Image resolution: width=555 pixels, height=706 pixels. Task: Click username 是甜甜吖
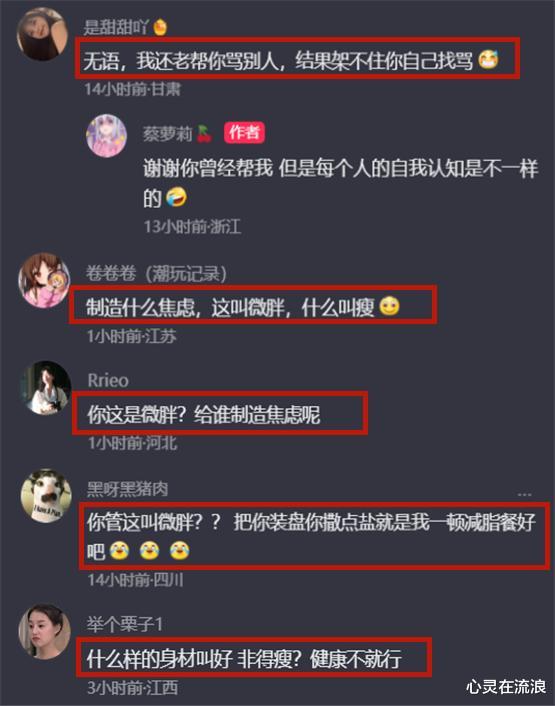point(115,27)
